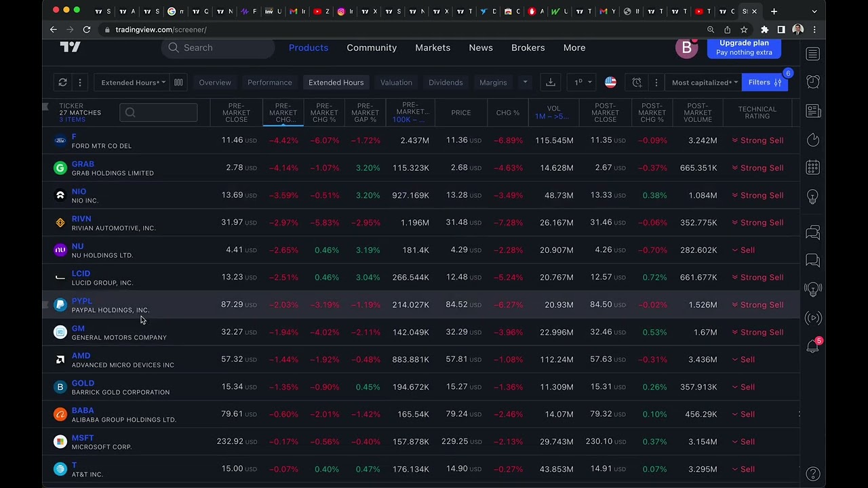The width and height of the screenshot is (868, 488).
Task: Open the Most capitalized screen dropdown
Action: pos(704,82)
